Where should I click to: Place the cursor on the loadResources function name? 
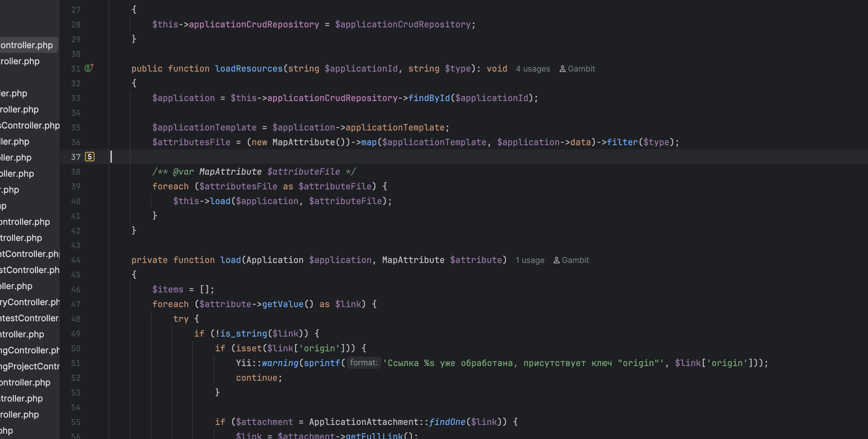point(249,69)
